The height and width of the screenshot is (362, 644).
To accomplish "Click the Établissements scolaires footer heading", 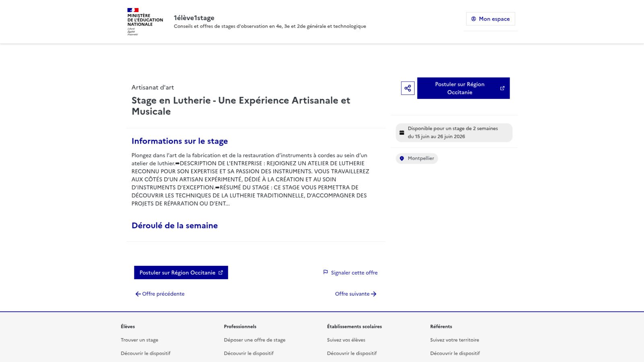I will coord(354,327).
